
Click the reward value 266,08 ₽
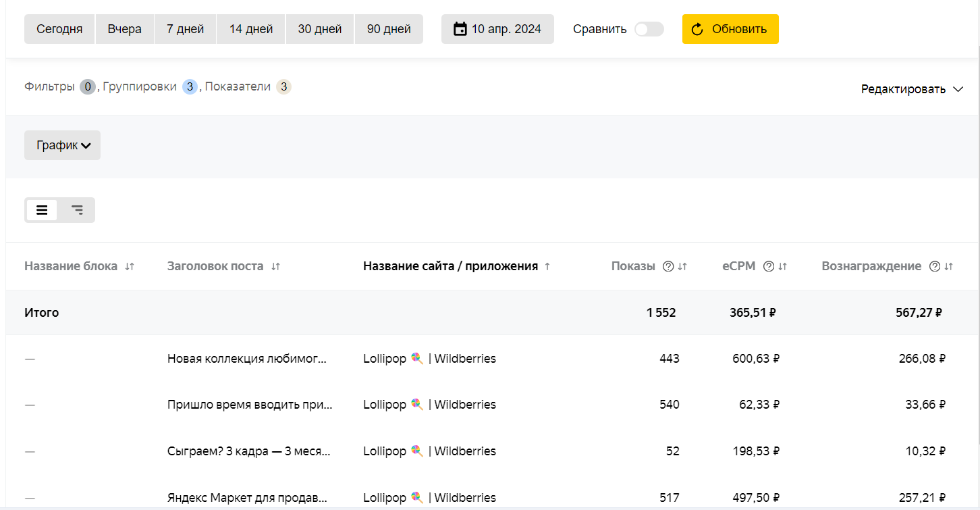[x=922, y=359]
